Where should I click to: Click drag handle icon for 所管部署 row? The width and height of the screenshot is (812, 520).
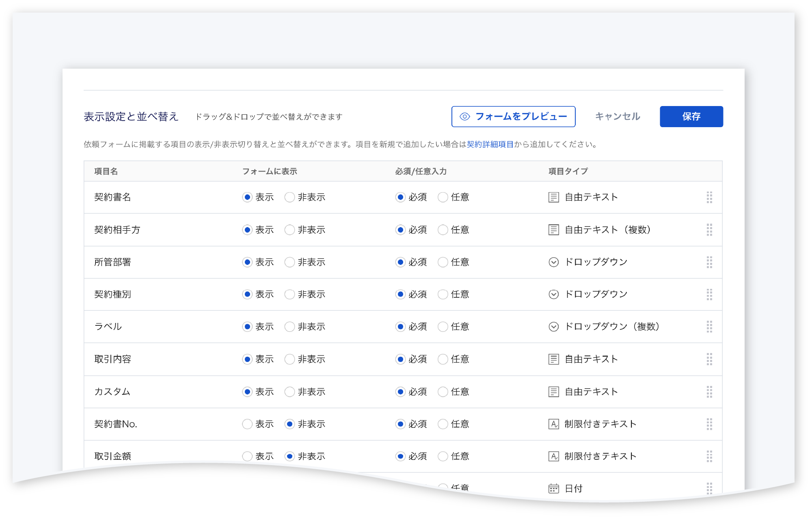[x=709, y=262]
